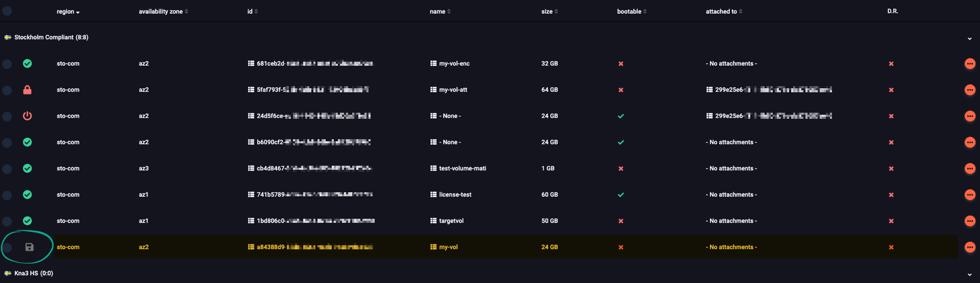Click D.R. red cross in my-vol-enc row
The image size is (980, 283).
pyautogui.click(x=891, y=64)
